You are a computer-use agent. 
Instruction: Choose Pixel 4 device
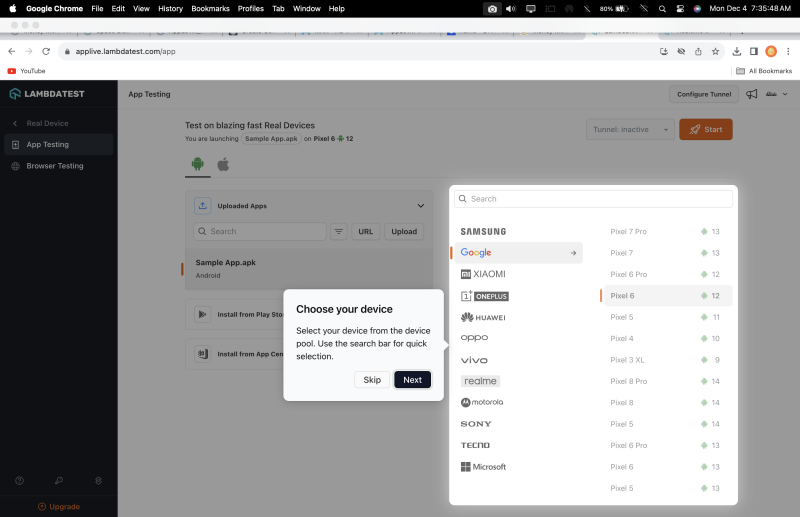pos(668,339)
